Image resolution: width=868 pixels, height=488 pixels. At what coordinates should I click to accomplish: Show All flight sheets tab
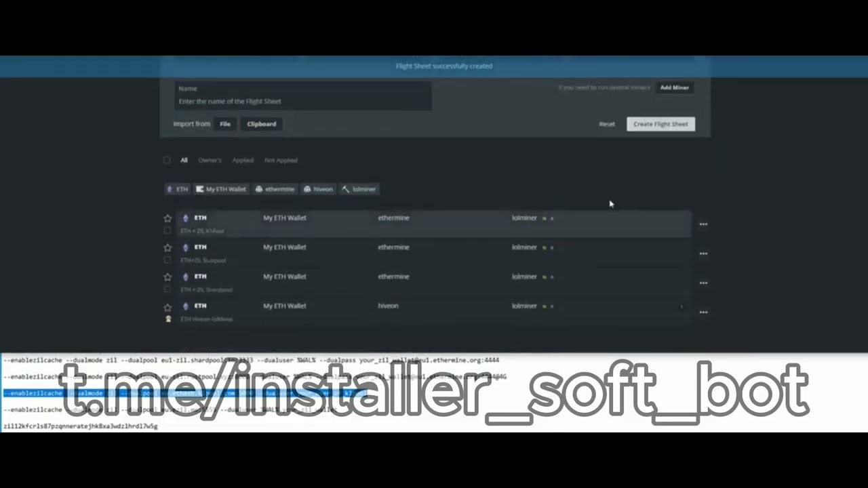pos(184,160)
